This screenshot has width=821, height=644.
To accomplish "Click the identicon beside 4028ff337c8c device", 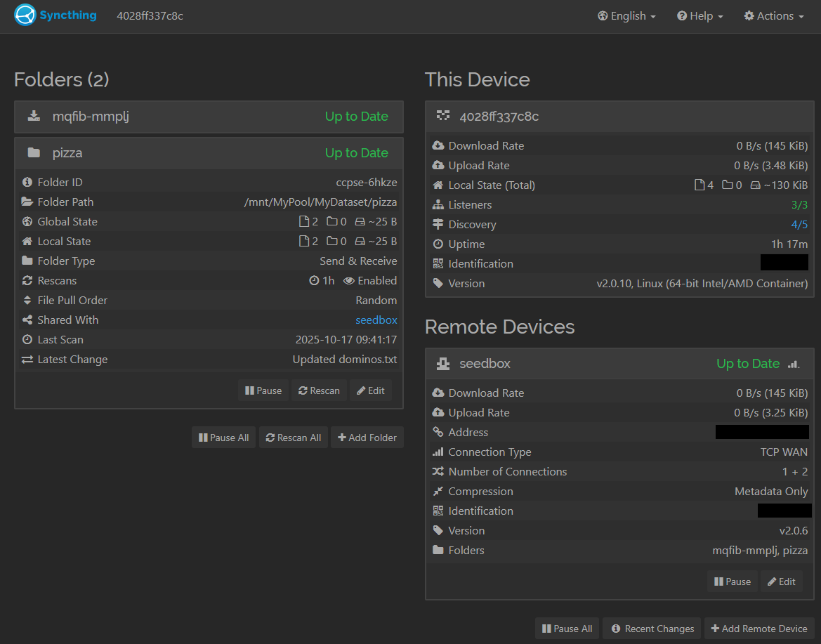I will coord(443,117).
